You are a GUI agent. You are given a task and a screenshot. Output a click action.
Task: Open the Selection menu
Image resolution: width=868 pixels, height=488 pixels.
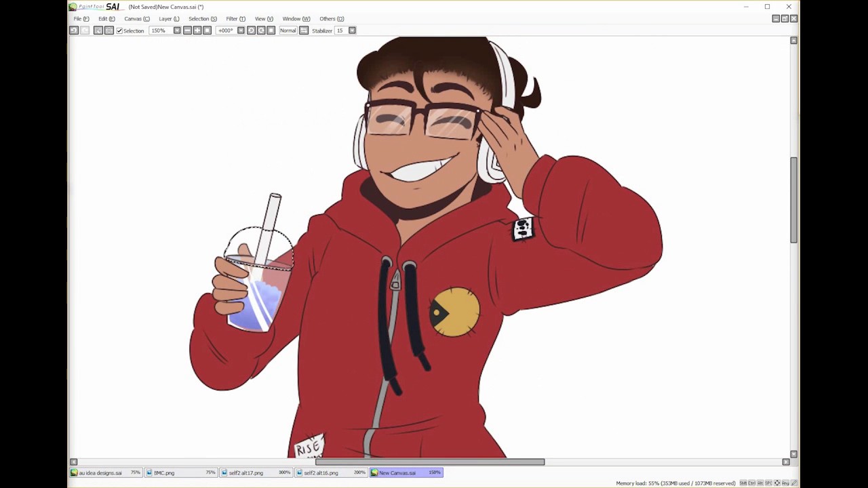[203, 19]
